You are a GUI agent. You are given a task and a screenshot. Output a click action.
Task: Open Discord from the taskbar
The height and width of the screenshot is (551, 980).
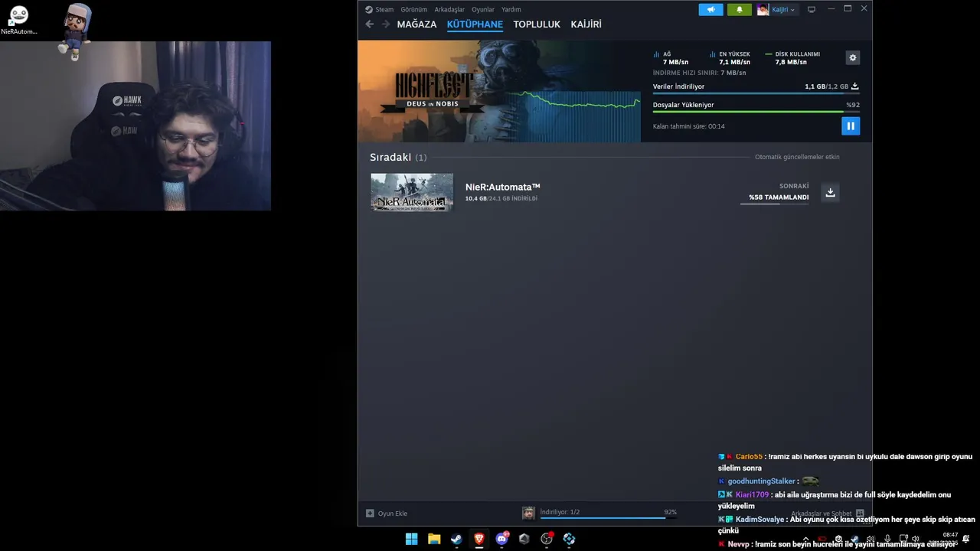501,539
